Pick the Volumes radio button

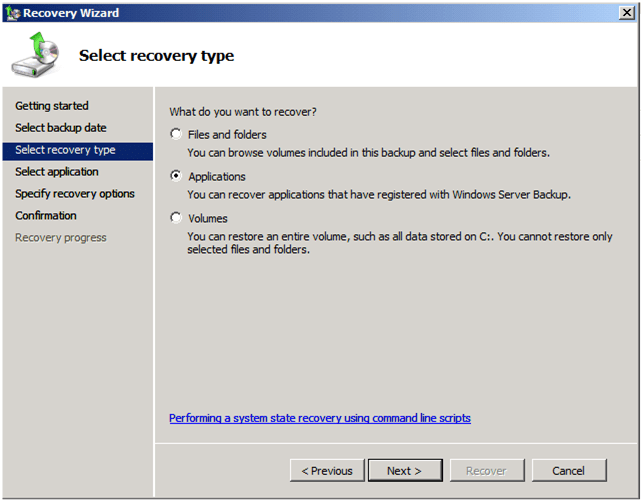point(177,218)
